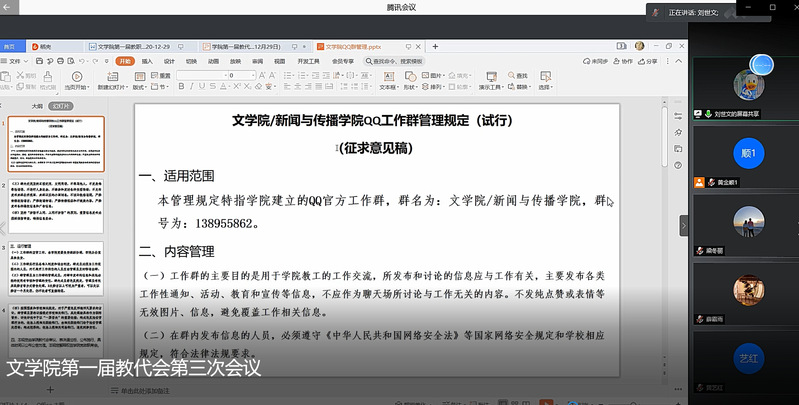Toggle Italic formatting
799x405 pixels.
[x=192, y=87]
